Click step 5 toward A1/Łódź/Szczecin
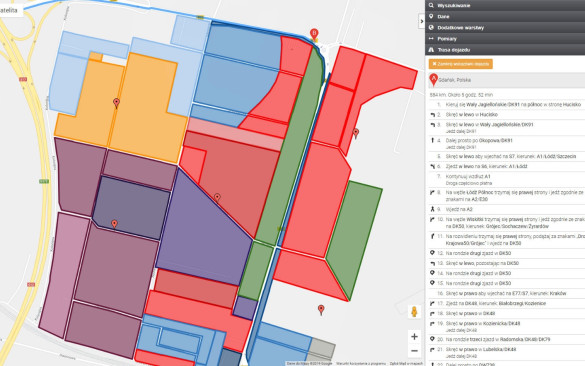The width and height of the screenshot is (585, 366). click(506, 157)
